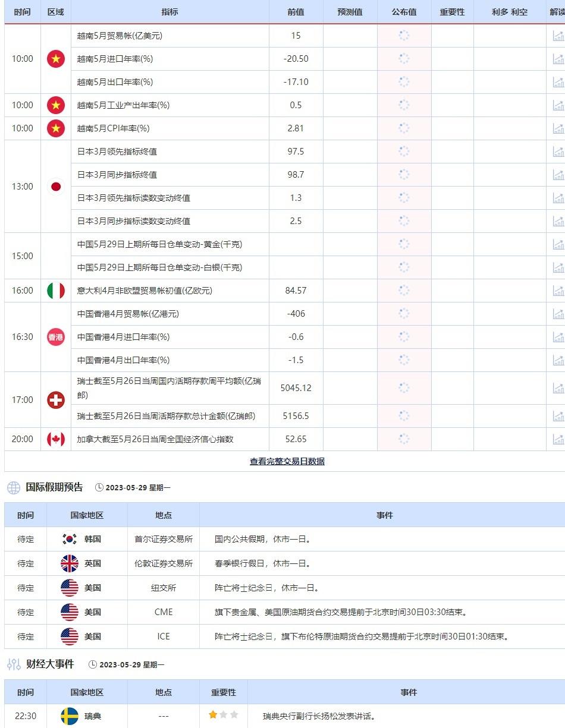Click the globe icon beside 国际假期预告

click(11, 487)
